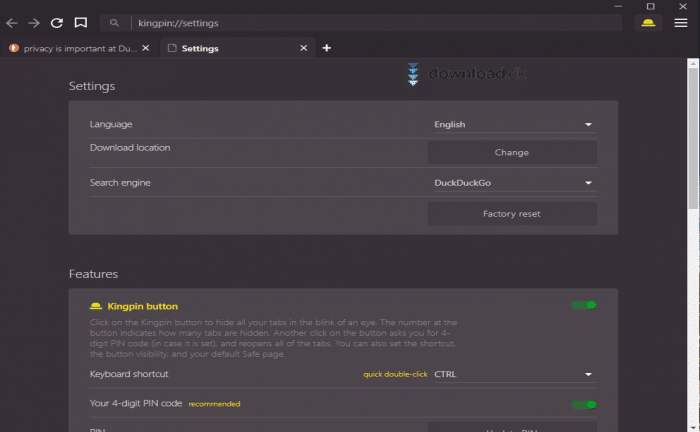Click the bookmark icon in toolbar
Viewport: 700px width, 432px height.
pos(81,22)
